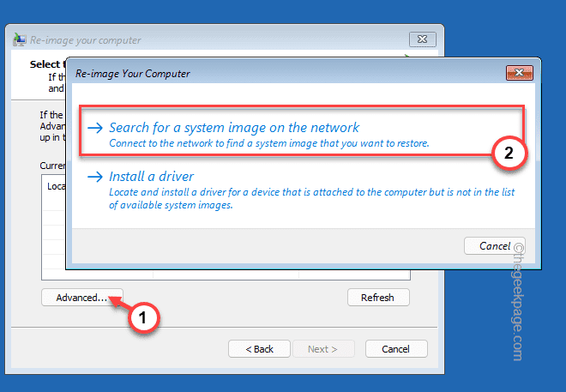Cancel the re-image wizard at bottom
This screenshot has width=566, height=392.
coord(396,349)
